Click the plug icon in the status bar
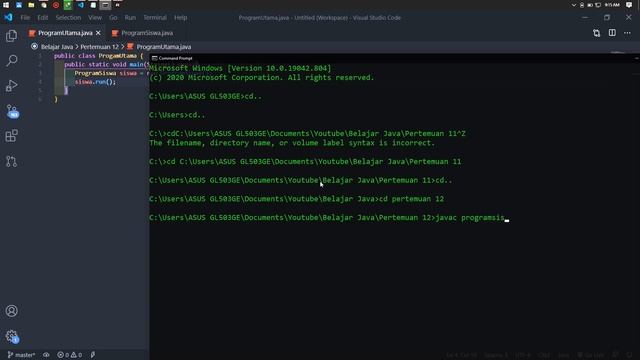The width and height of the screenshot is (640, 360). click(x=93, y=355)
